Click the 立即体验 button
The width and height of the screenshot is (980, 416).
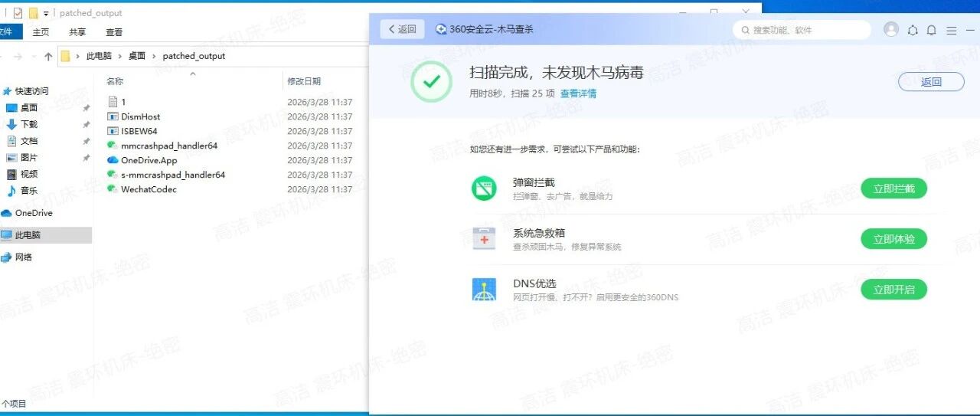[893, 239]
